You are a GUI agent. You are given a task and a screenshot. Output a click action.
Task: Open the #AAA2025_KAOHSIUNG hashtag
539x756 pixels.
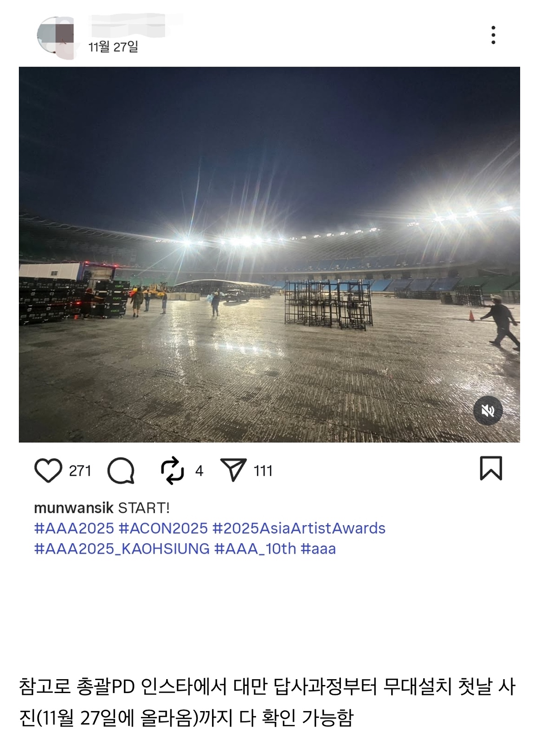point(122,548)
